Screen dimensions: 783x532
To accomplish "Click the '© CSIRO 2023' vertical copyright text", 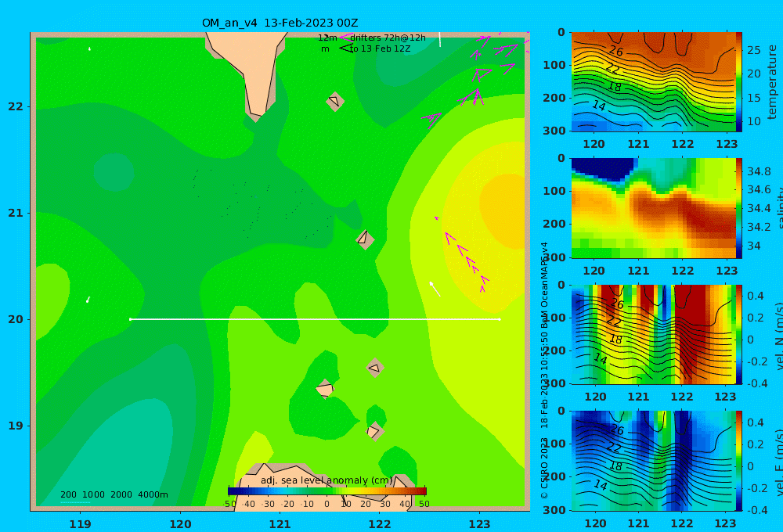I will 544,468.
